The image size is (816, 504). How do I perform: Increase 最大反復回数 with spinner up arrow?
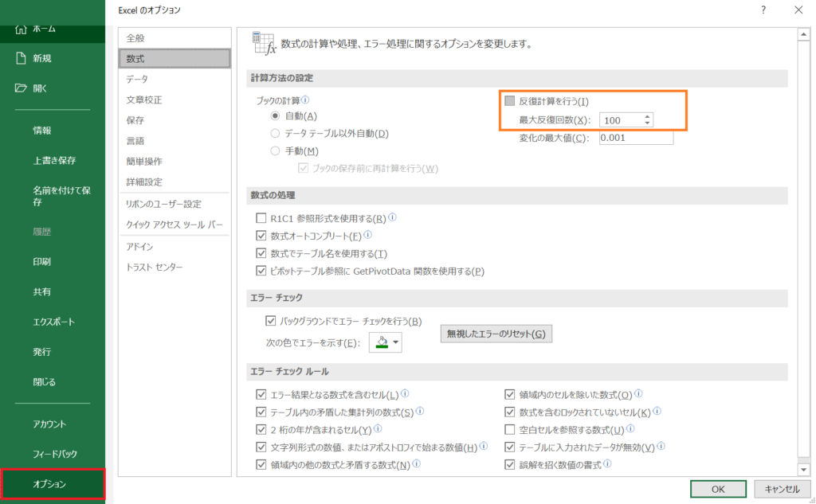click(x=647, y=117)
